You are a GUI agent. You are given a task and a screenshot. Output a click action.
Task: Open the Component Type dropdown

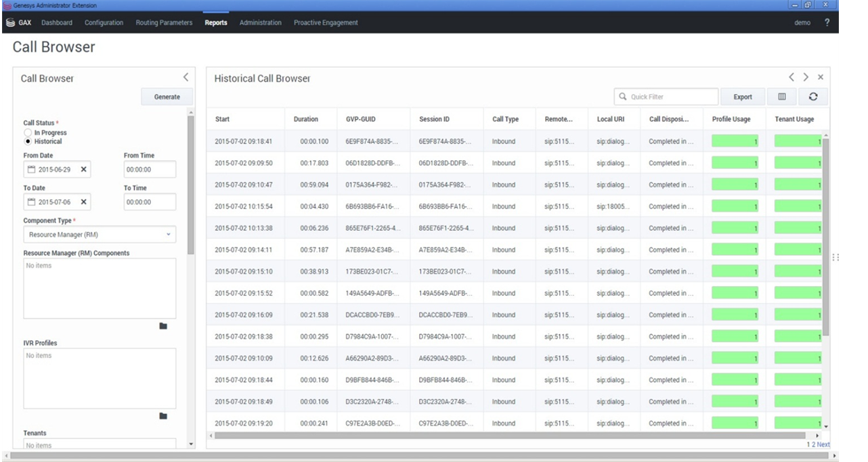click(100, 235)
